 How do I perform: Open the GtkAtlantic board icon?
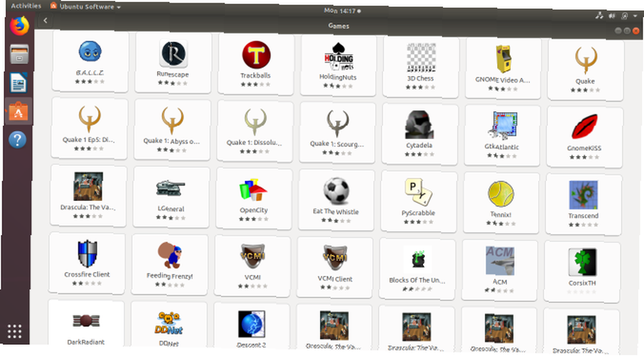(502, 126)
